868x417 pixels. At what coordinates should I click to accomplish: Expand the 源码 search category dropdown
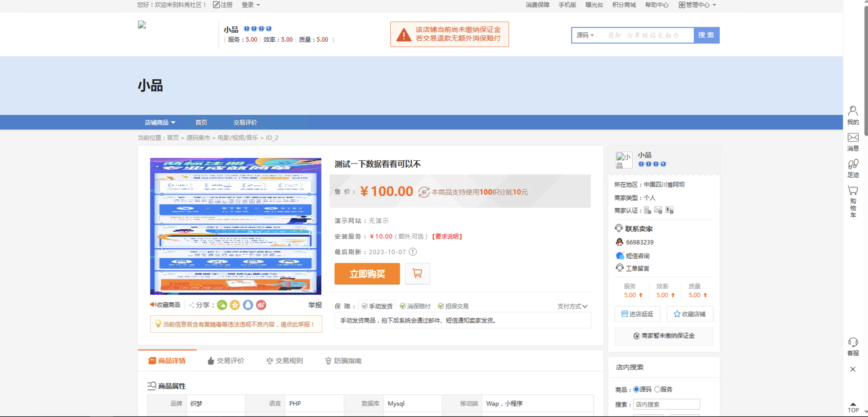[x=585, y=35]
